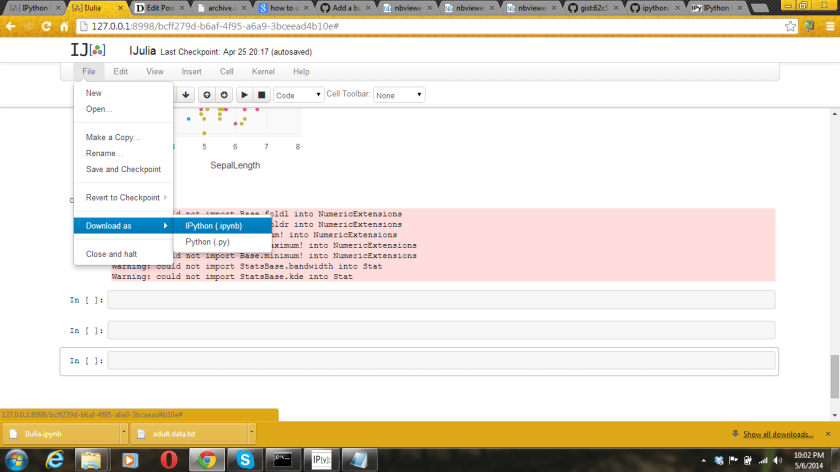Open downloaded IJulia.ipynb file
This screenshot has height=472, width=840.
pyautogui.click(x=62, y=434)
